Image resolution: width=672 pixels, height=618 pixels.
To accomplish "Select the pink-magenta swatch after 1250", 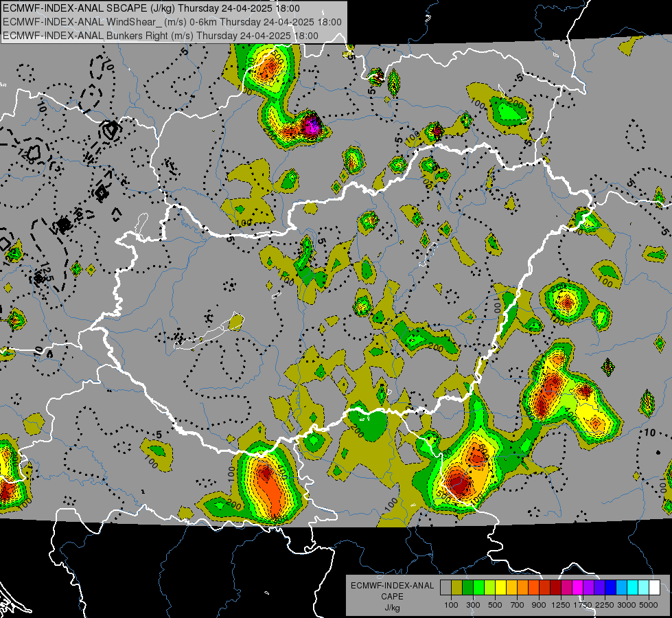I will 566,587.
